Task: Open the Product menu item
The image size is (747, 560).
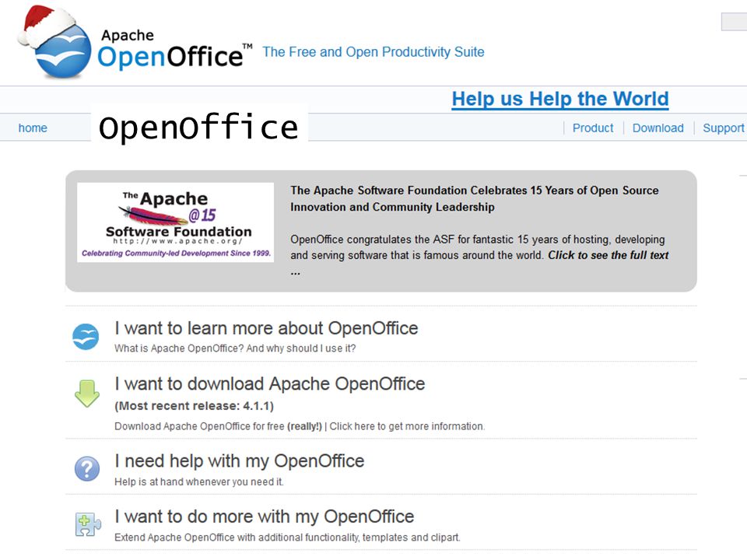Action: tap(593, 128)
